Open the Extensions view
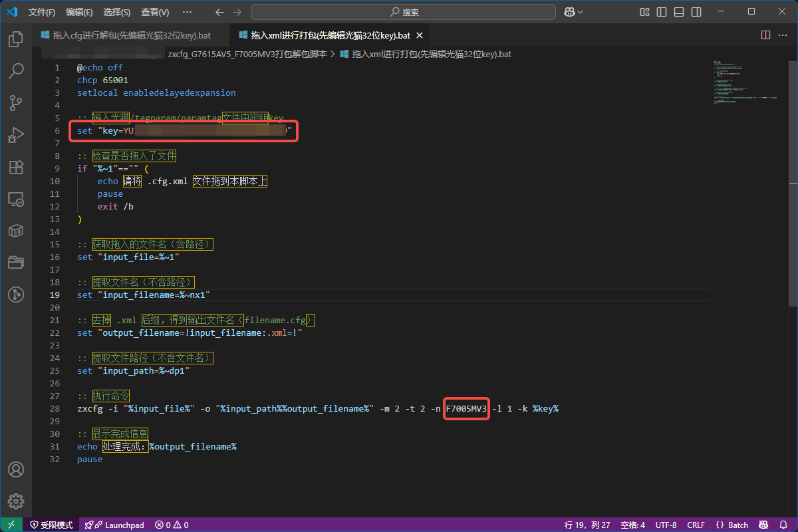The image size is (798, 532). click(16, 167)
